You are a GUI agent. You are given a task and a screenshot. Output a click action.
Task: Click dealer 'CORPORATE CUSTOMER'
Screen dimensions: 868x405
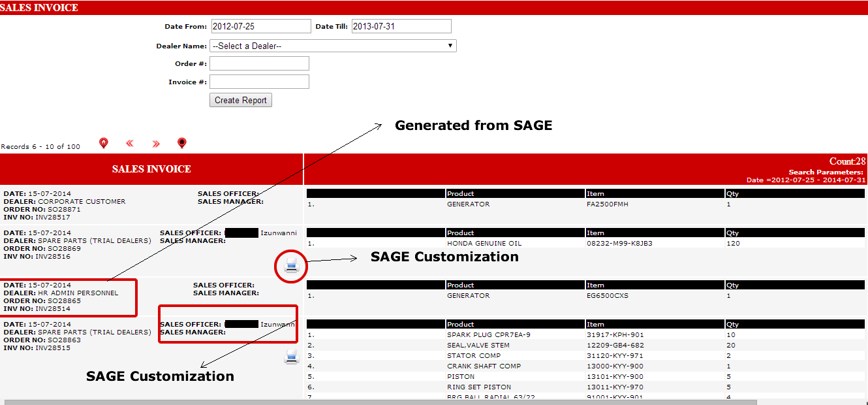[82, 201]
